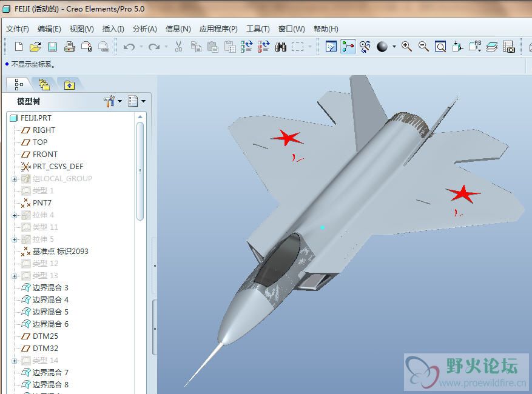Image resolution: width=532 pixels, height=394 pixels.
Task: Expand the 类型 14 tree node
Action: point(14,361)
